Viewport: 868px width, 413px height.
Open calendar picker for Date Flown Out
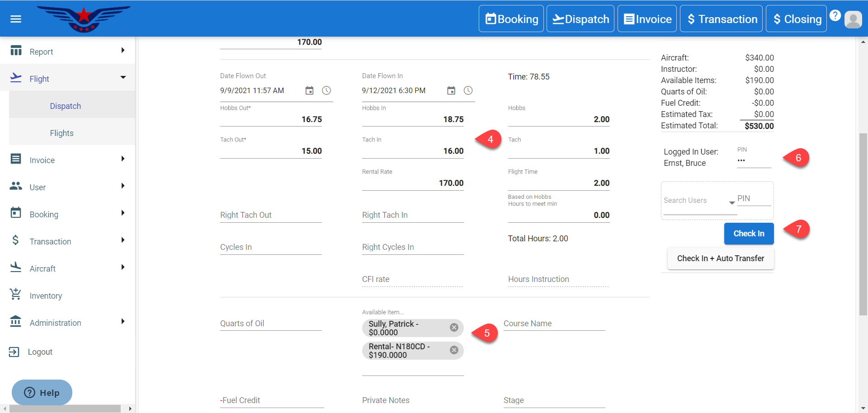(309, 91)
